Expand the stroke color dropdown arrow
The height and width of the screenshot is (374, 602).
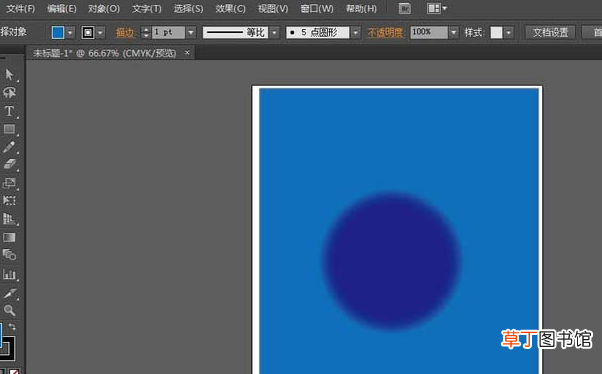coord(100,33)
